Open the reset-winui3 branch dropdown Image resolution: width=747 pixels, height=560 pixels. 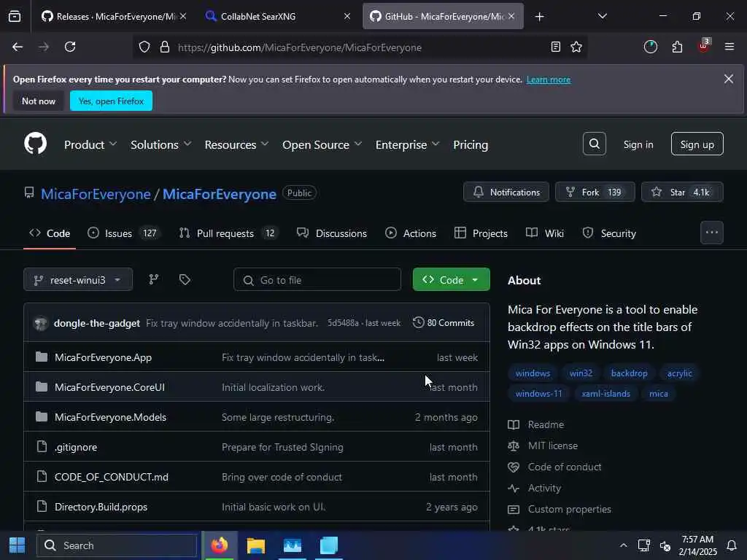tap(78, 279)
